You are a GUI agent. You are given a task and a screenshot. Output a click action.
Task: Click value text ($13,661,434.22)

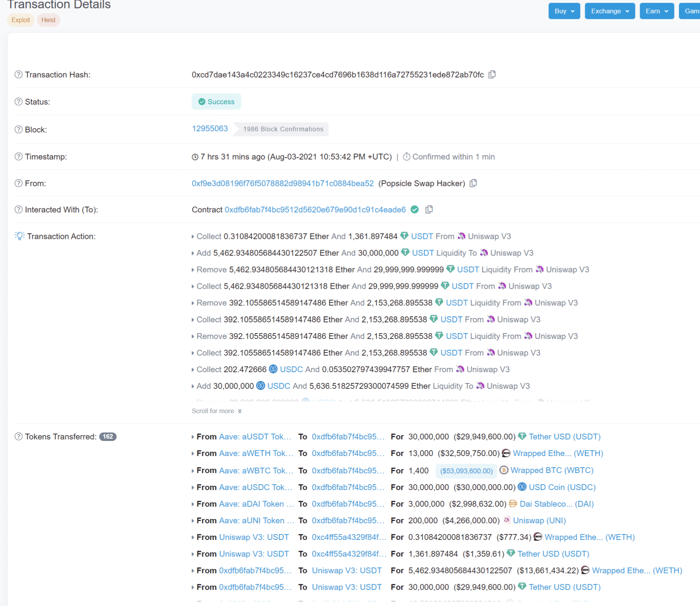(x=548, y=570)
